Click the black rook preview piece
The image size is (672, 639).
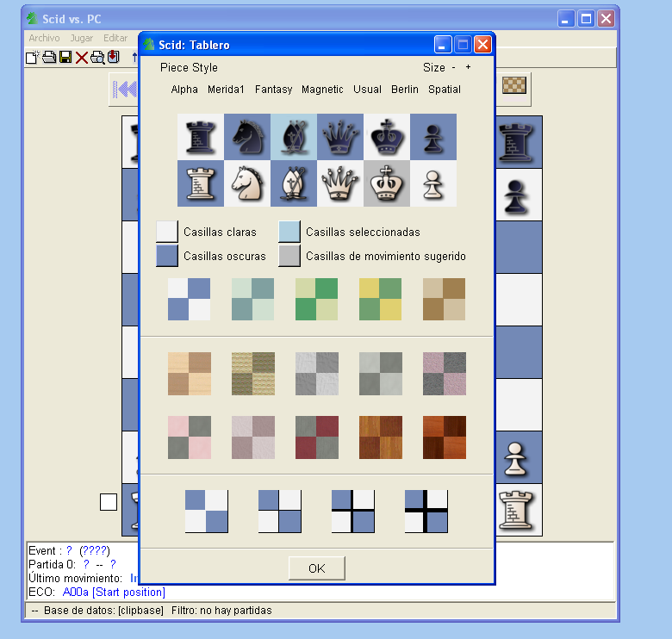coord(201,137)
